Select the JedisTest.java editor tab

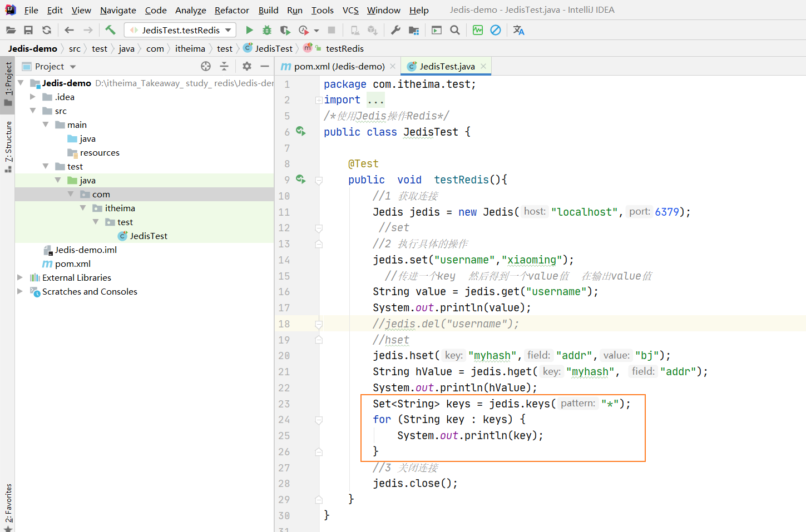(x=447, y=66)
